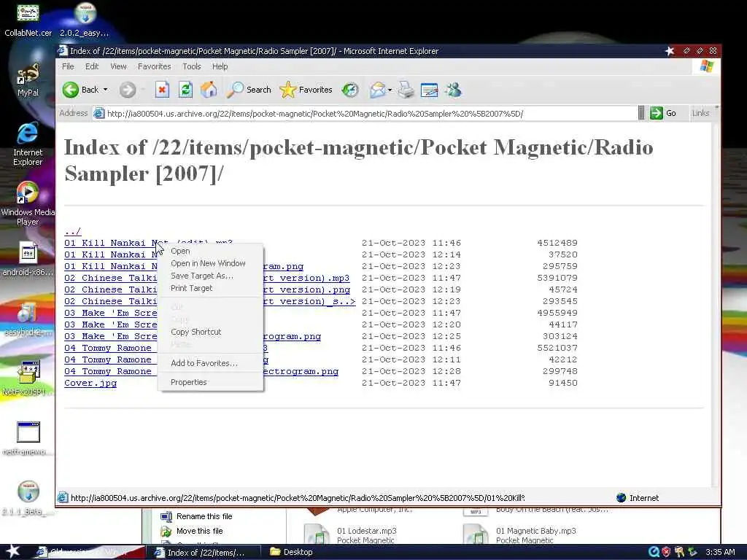
Task: Open the NetFx20SP1 desktop installer icon
Action: click(x=28, y=378)
